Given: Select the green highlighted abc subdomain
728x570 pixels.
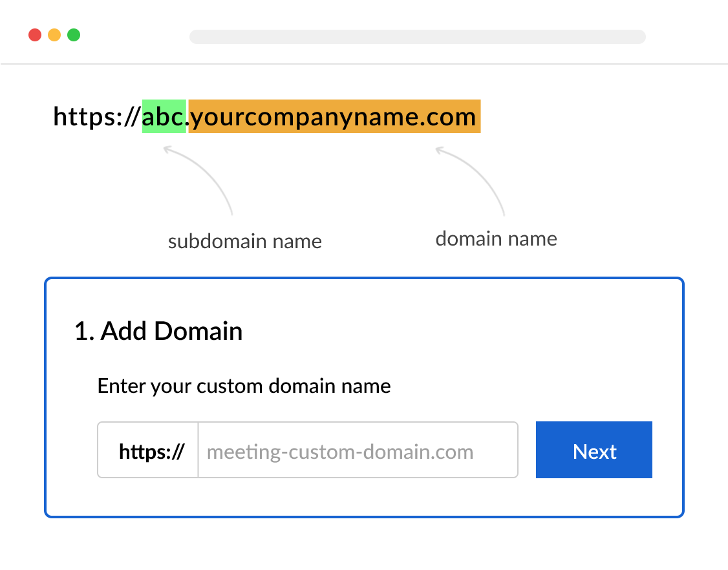Looking at the screenshot, I should pos(163,117).
